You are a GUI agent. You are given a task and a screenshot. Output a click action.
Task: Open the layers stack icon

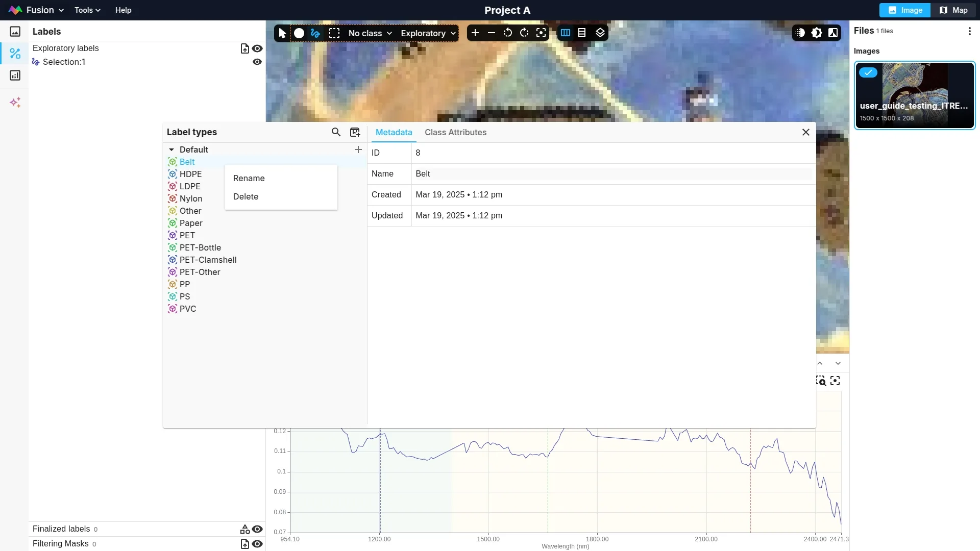coord(600,33)
